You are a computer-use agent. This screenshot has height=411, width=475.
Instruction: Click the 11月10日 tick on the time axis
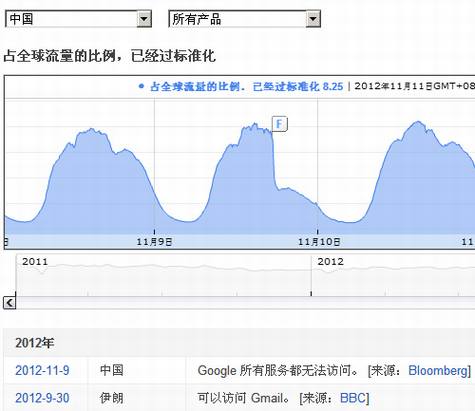tap(319, 242)
